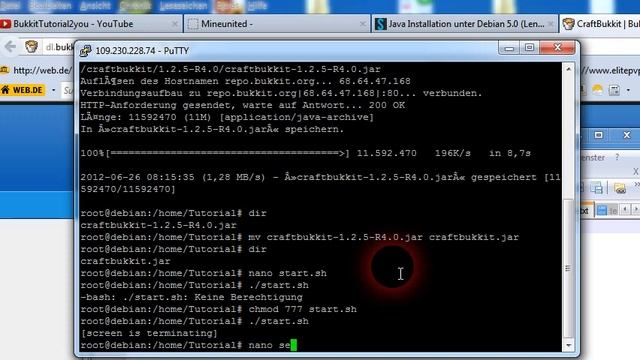The image size is (640, 360).
Task: Open the PuTTY system menu icon
Action: coord(85,51)
